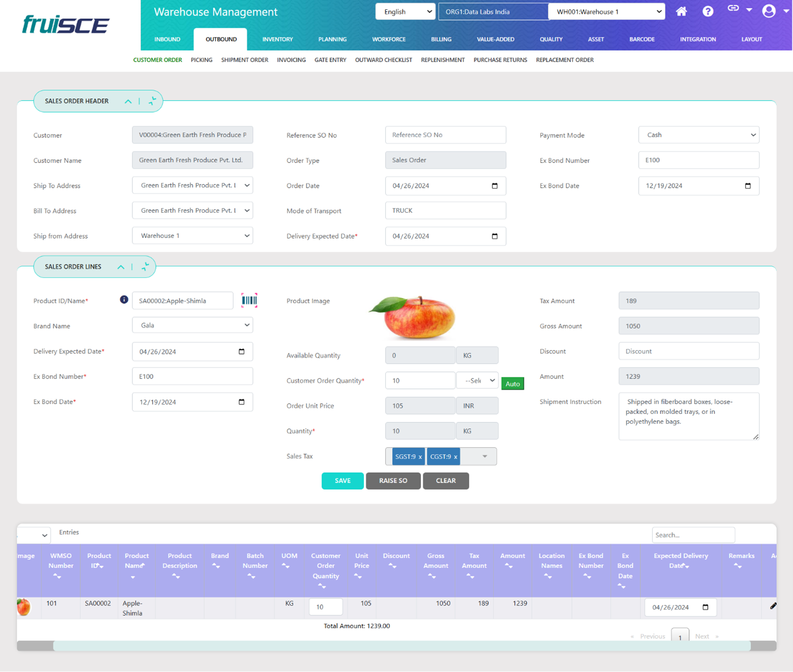Open the Order Date calendar picker icon
The width and height of the screenshot is (793, 672).
pos(494,186)
